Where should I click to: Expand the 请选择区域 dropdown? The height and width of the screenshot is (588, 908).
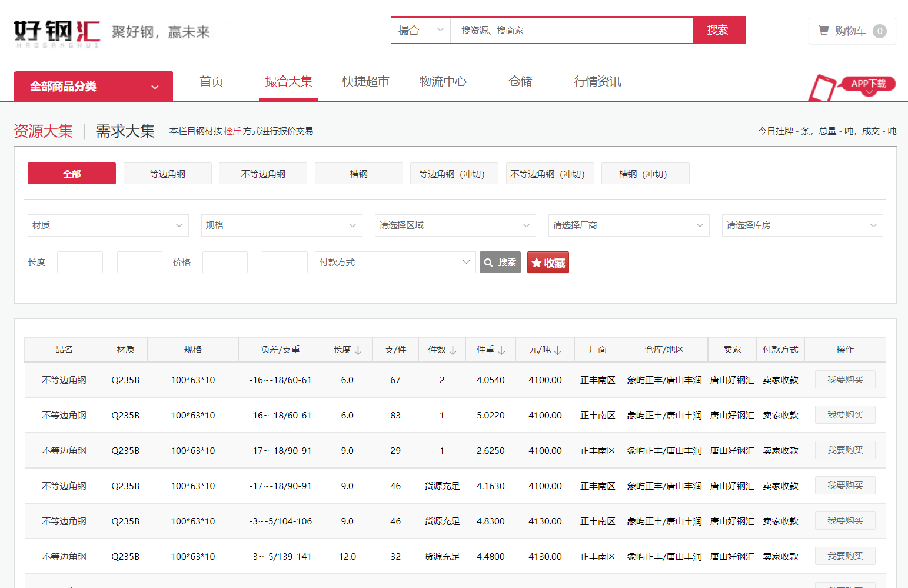[x=455, y=225]
